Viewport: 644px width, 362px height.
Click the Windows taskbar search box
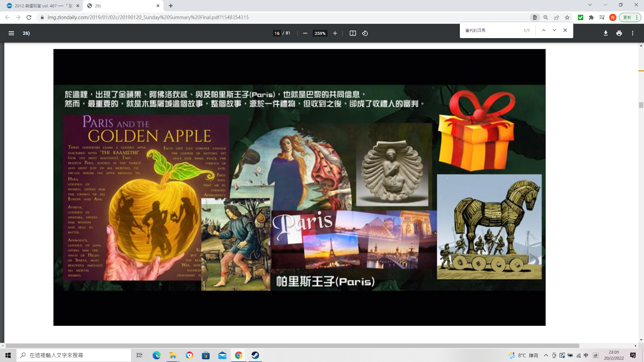(74, 355)
